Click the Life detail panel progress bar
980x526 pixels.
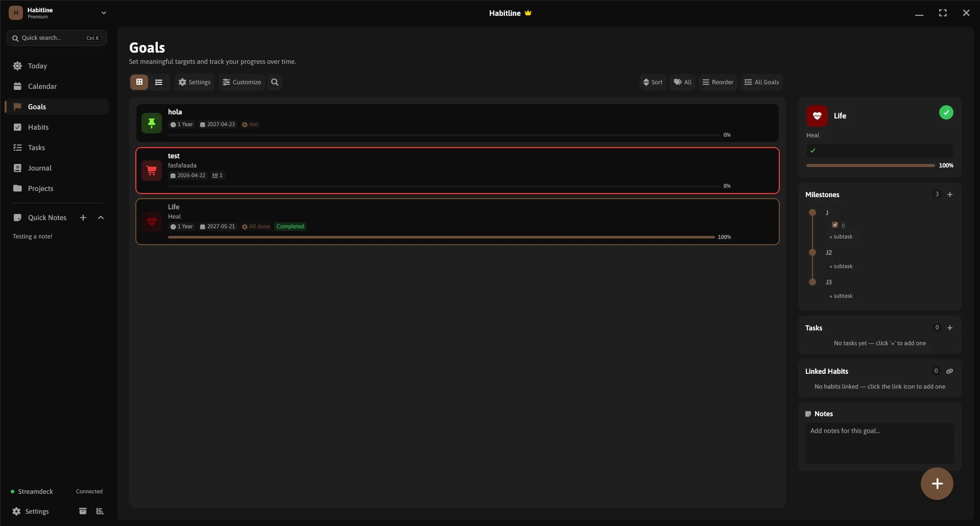point(870,165)
